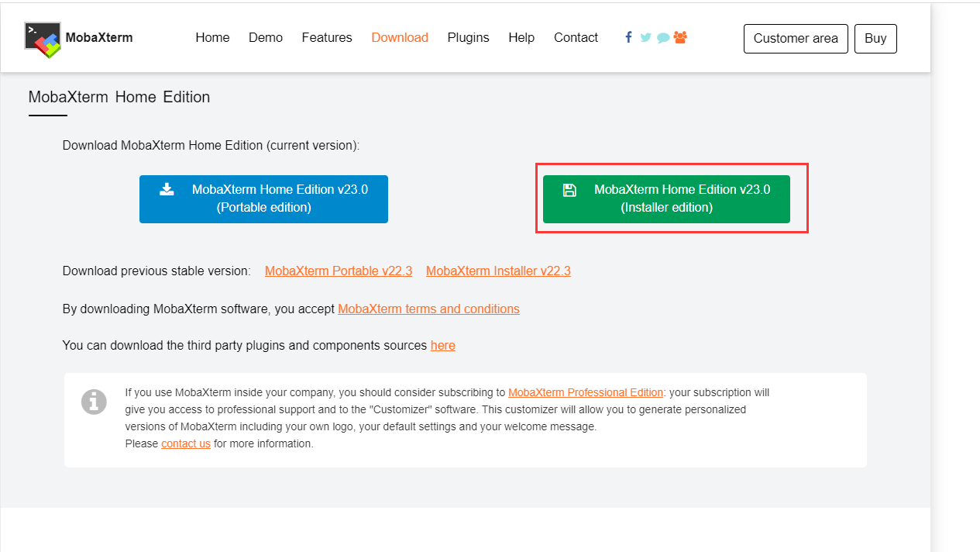Click the floppy disk icon on green button
This screenshot has height=552, width=980.
tap(569, 190)
